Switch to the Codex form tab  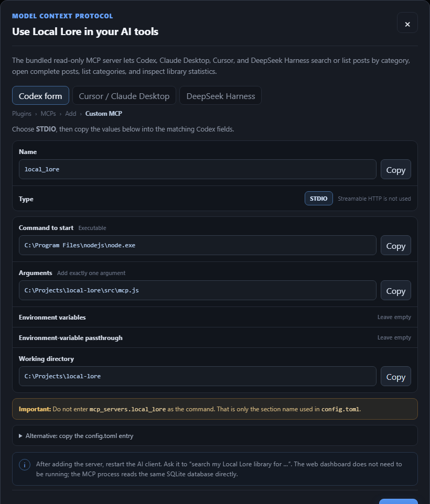tap(40, 95)
